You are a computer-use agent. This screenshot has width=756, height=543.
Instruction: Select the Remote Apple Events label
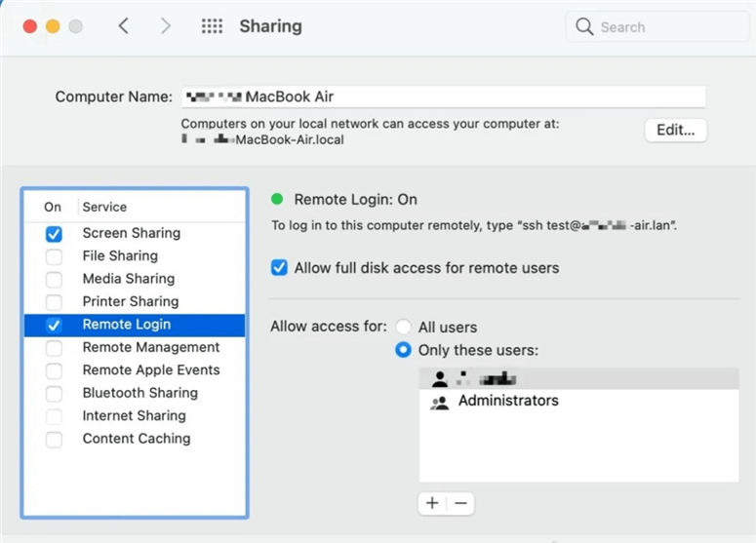tap(151, 370)
